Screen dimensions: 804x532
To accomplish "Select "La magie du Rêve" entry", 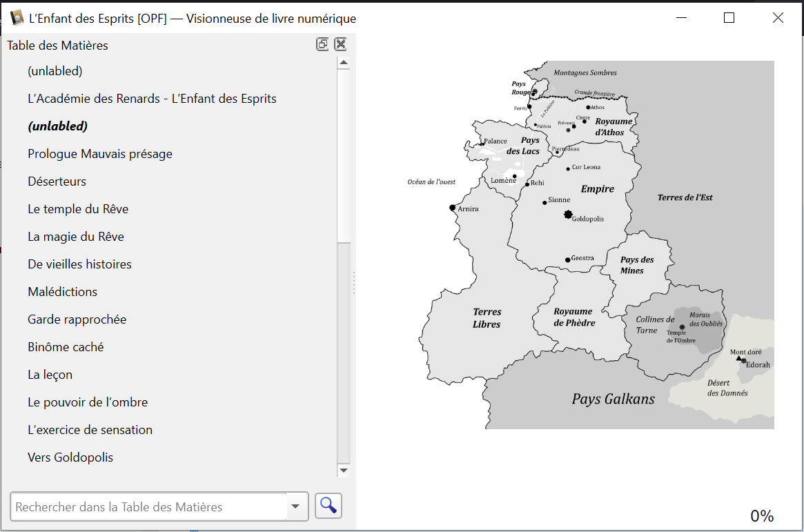I will [76, 236].
